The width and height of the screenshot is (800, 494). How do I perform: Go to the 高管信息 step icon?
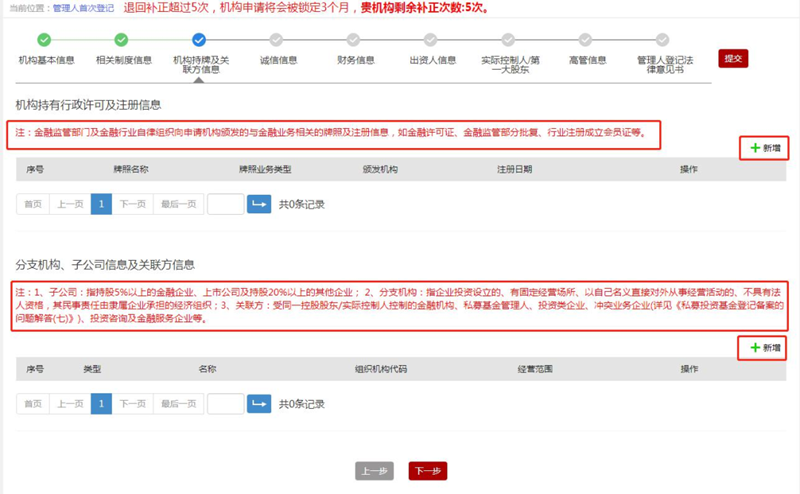(x=586, y=40)
